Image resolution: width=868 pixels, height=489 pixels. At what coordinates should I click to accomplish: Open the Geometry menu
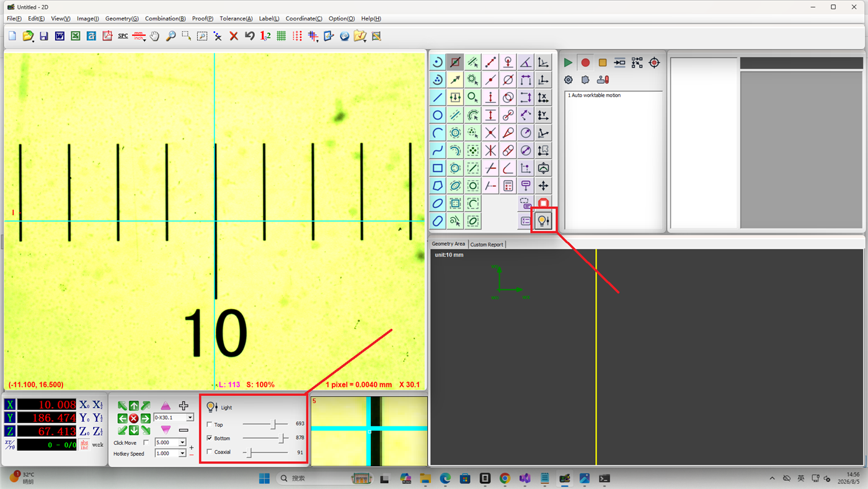122,19
